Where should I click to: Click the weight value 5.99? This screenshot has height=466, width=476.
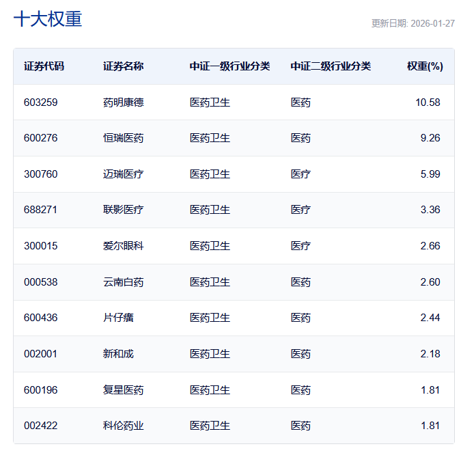pos(430,174)
